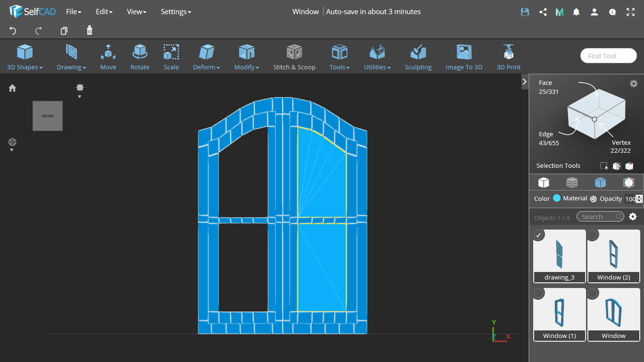The height and width of the screenshot is (362, 644).
Task: Increase opacity with the stepper arrow
Action: [639, 197]
